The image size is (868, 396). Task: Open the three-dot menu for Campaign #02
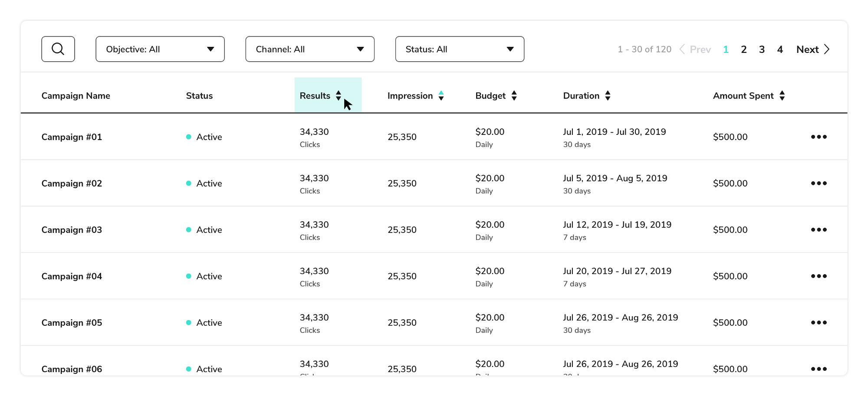819,183
